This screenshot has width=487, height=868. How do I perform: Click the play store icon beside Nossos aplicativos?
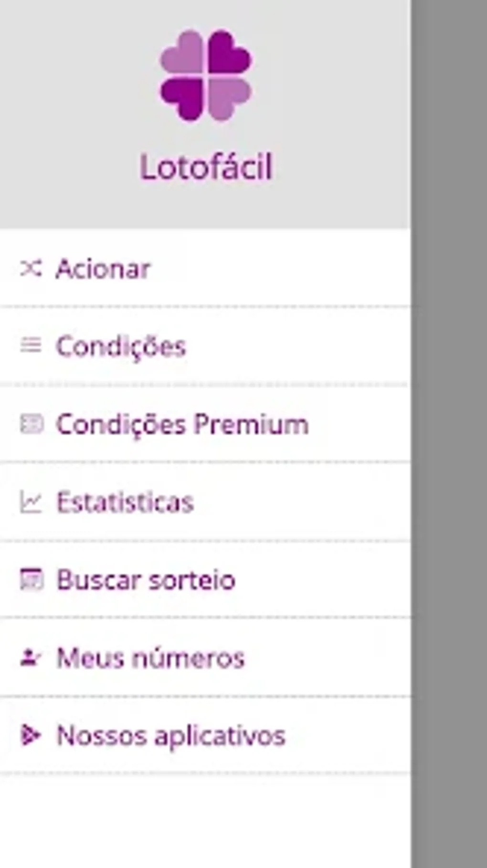pyautogui.click(x=31, y=735)
